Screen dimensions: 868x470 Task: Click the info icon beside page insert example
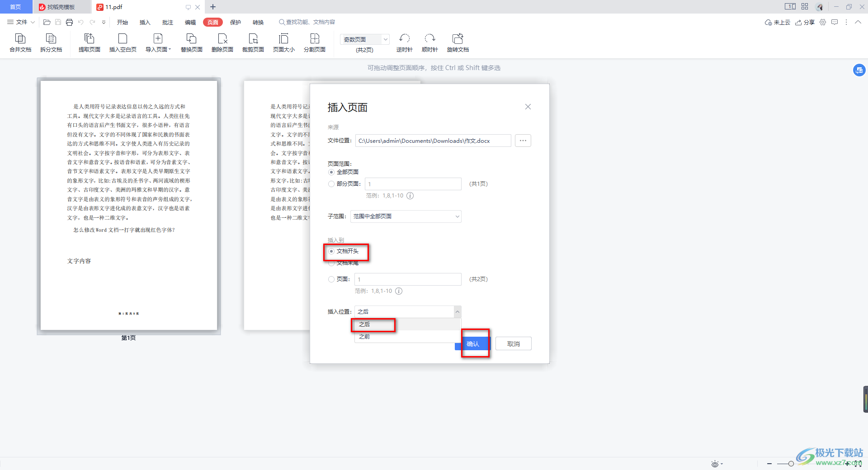[399, 291]
